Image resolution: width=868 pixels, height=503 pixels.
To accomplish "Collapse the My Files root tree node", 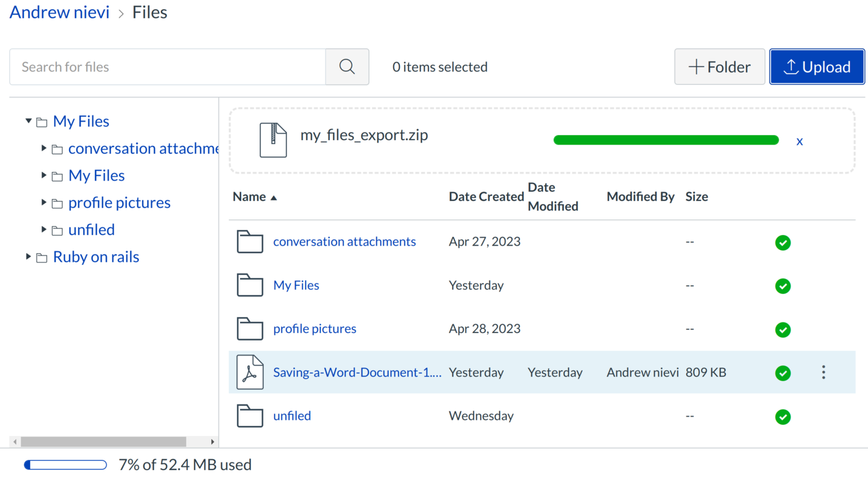I will (29, 121).
